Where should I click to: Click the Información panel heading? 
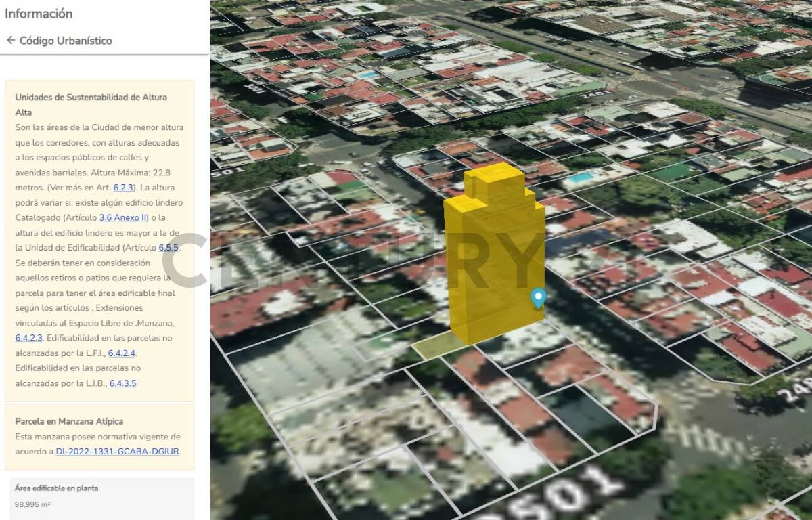39,14
